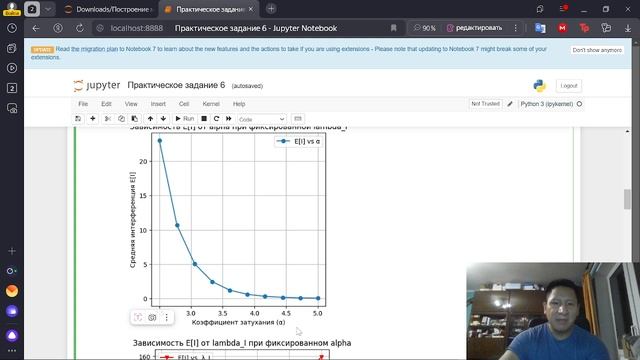This screenshot has height=360, width=640.
Task: Click the kernel status circle indicator
Action: point(579,104)
